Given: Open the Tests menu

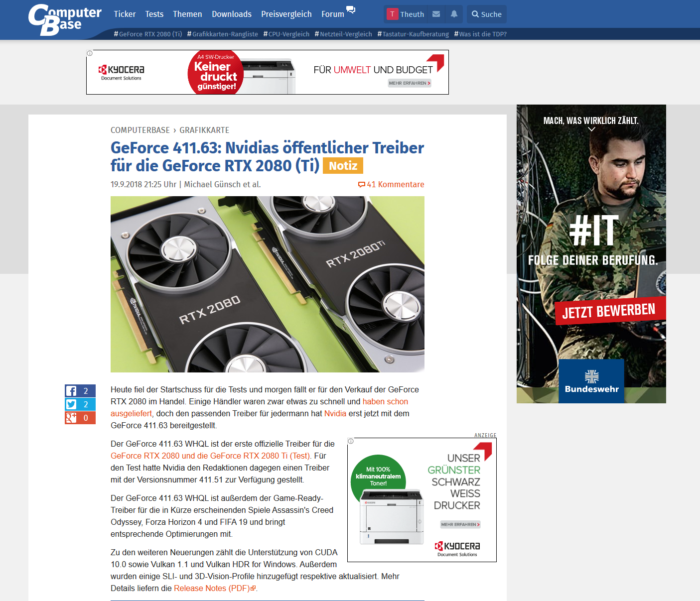Looking at the screenshot, I should point(154,14).
